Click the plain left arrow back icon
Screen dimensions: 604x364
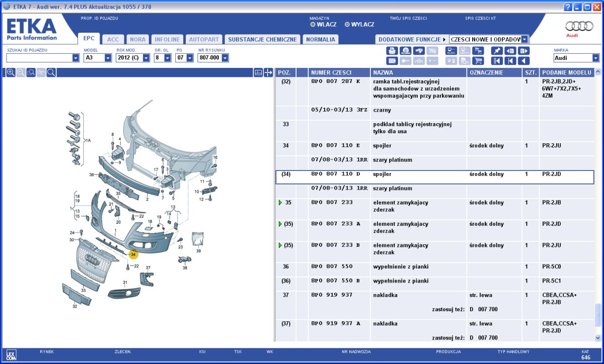pyautogui.click(x=523, y=61)
